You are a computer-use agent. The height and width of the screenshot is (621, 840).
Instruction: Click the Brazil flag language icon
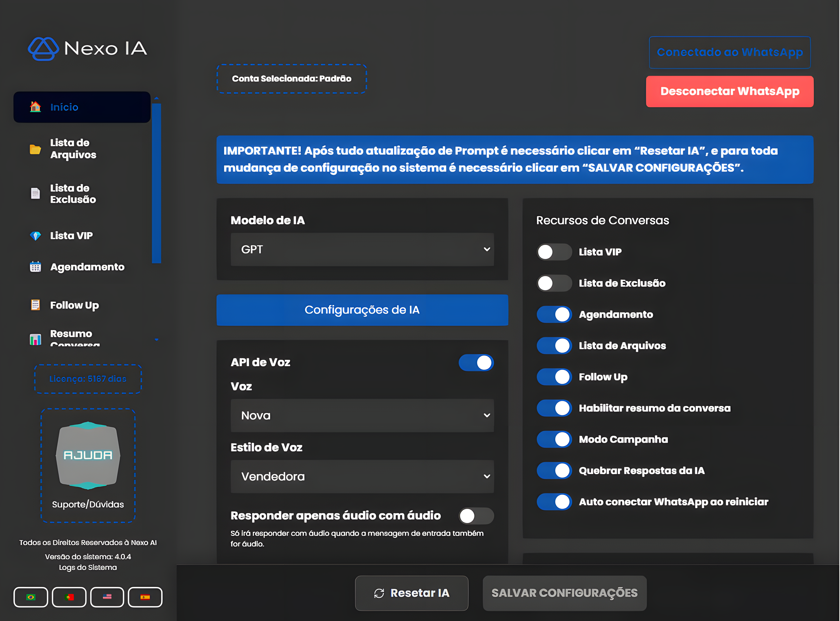[x=31, y=597]
